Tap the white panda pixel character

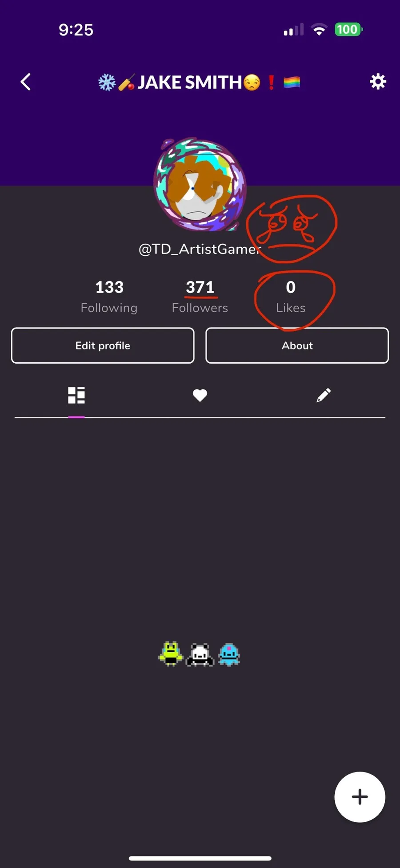[200, 655]
